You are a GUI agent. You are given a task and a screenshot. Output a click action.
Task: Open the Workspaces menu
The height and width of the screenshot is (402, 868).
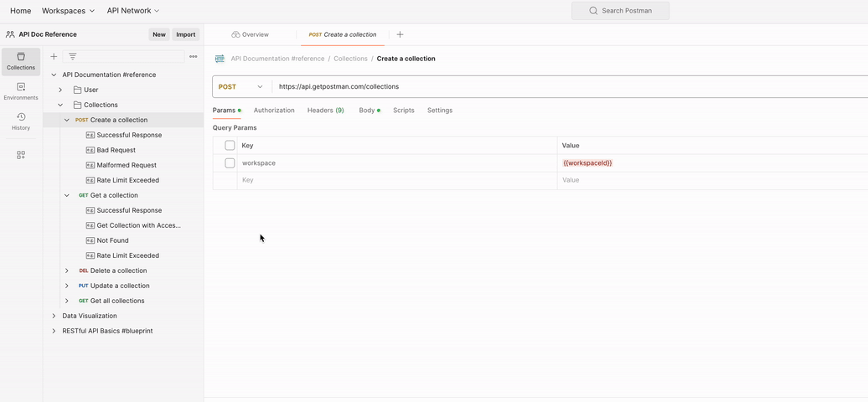pyautogui.click(x=68, y=11)
